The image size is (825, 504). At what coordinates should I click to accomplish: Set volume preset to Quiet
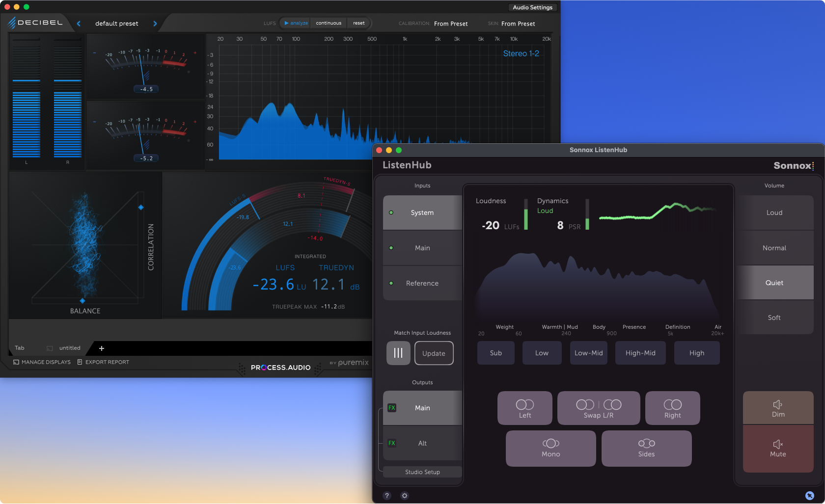(x=774, y=283)
